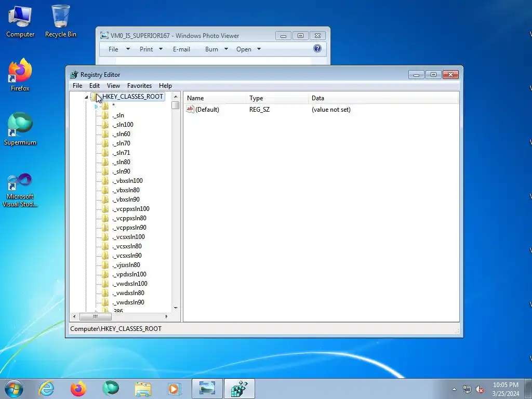Click the Photo Viewer help icon
Image resolution: width=532 pixels, height=399 pixels.
pyautogui.click(x=317, y=48)
